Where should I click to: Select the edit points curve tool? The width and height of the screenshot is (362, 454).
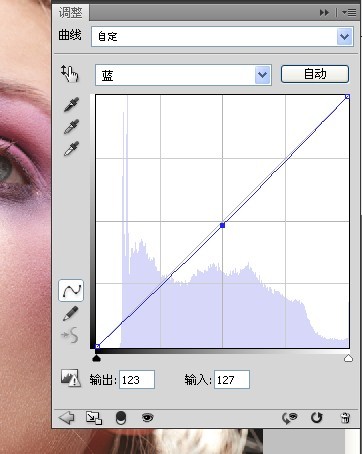[x=71, y=291]
